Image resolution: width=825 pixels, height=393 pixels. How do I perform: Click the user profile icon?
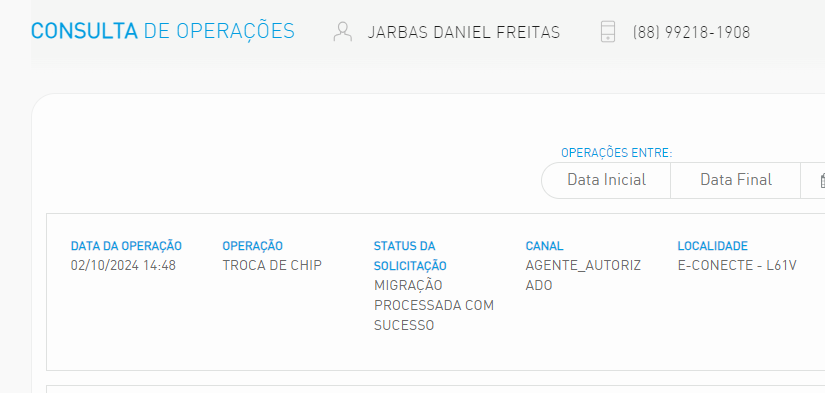343,32
